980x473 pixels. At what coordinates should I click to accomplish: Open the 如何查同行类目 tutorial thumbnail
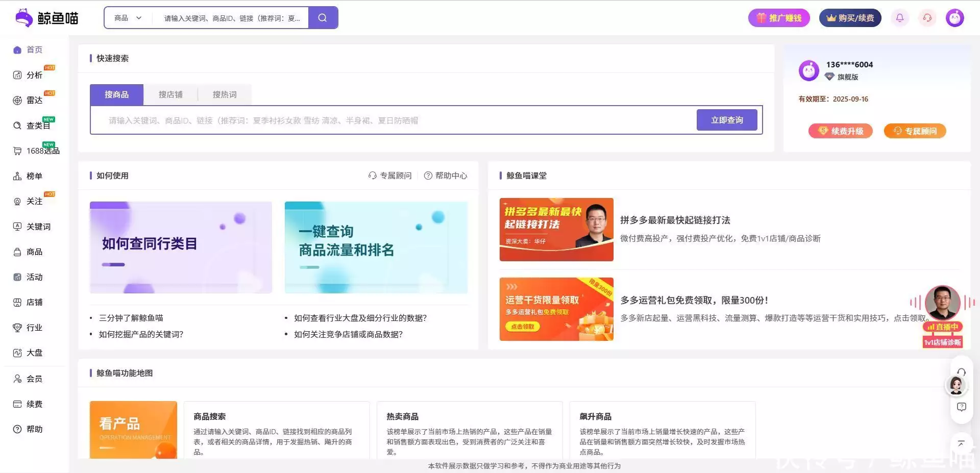click(181, 247)
